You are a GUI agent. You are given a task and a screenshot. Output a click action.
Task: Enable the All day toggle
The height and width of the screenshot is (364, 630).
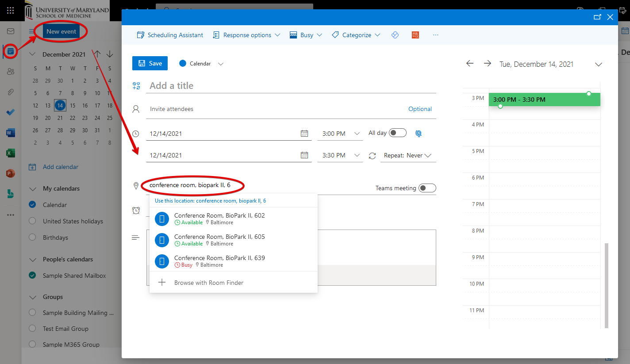[x=397, y=133]
